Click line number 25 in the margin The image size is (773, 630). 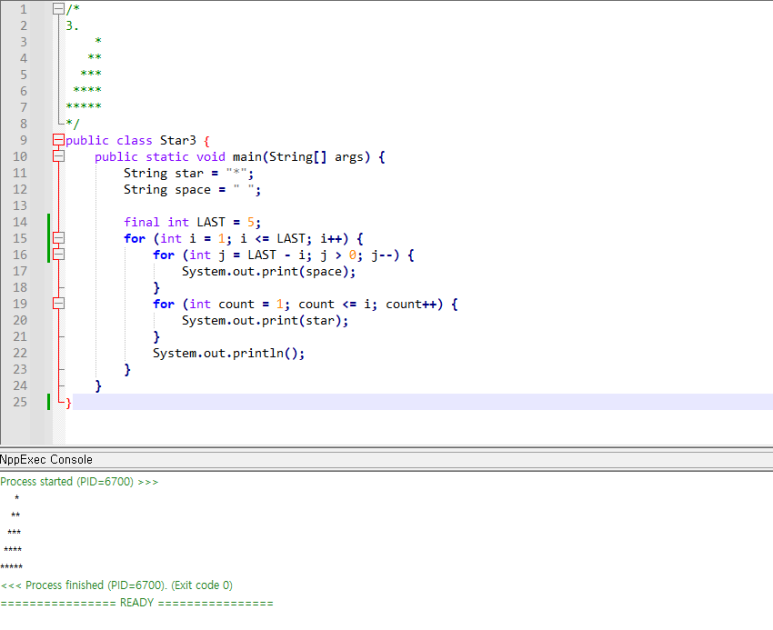20,402
